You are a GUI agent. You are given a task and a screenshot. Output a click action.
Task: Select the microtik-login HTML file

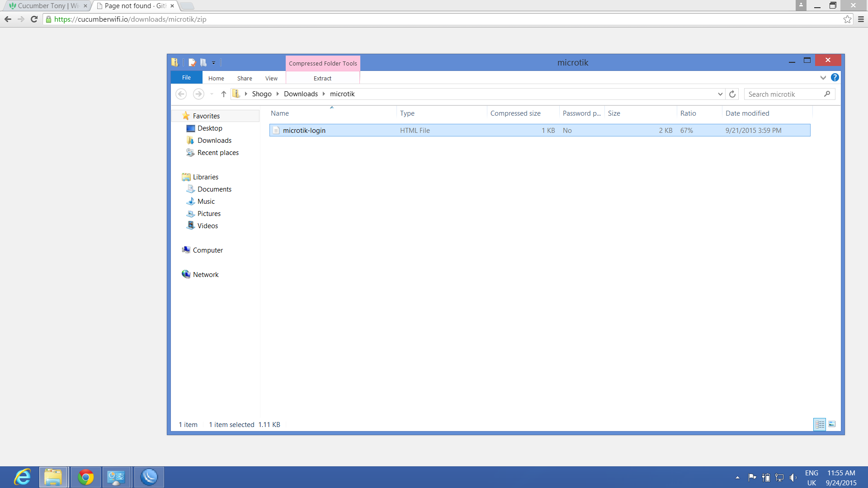540,130
